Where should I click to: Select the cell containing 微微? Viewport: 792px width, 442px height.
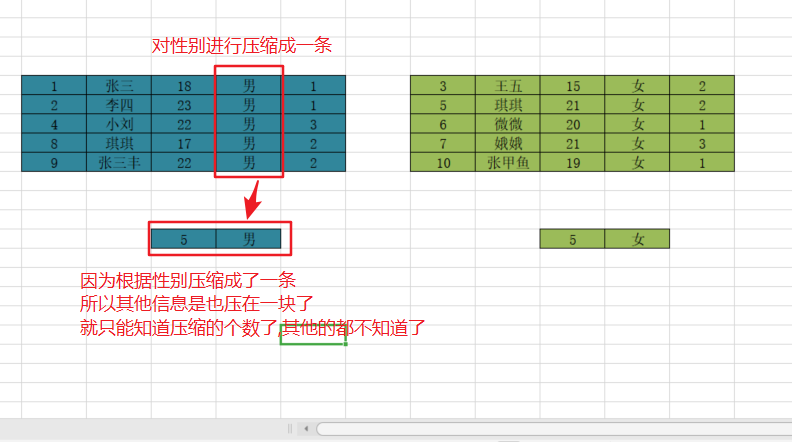[x=508, y=124]
